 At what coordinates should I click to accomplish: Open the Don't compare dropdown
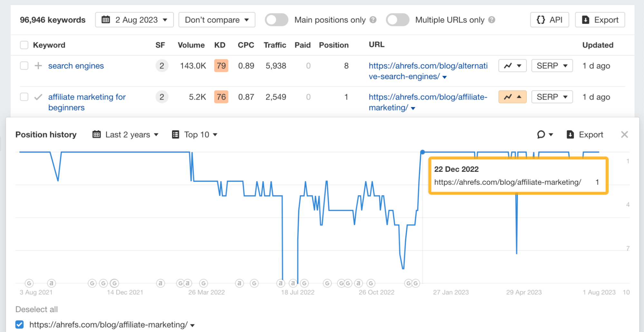(x=216, y=20)
